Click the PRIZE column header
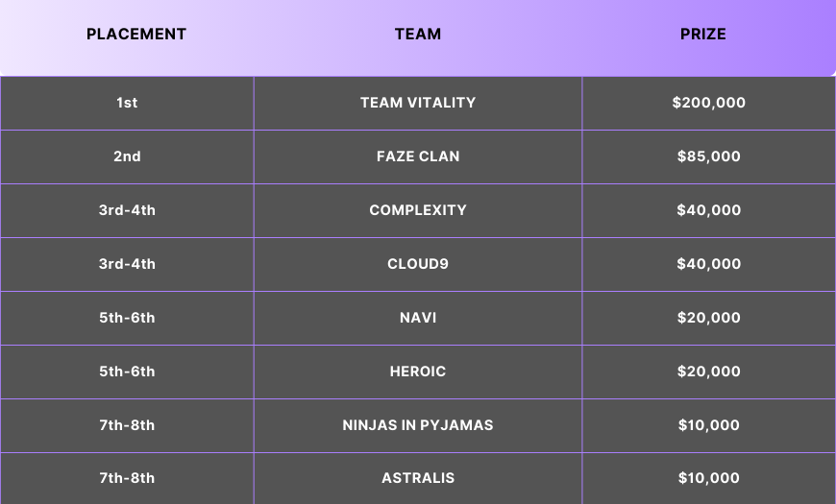 pos(703,35)
